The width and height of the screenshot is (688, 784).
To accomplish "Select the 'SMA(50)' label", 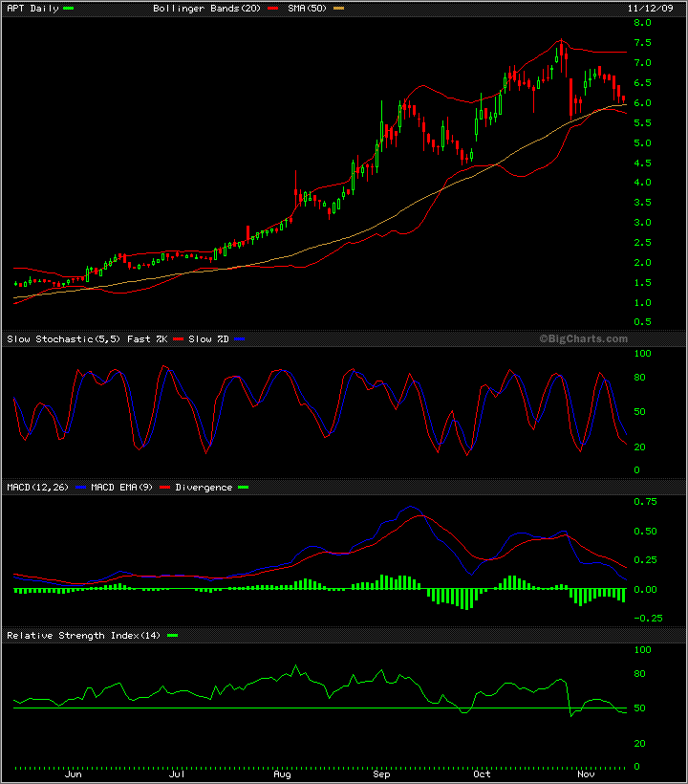I will click(x=307, y=9).
